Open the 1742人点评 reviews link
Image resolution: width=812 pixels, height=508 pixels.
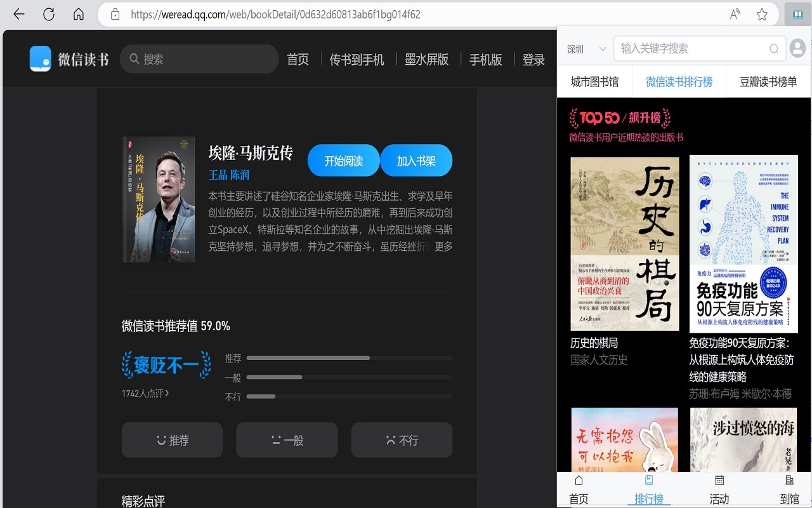click(x=145, y=394)
